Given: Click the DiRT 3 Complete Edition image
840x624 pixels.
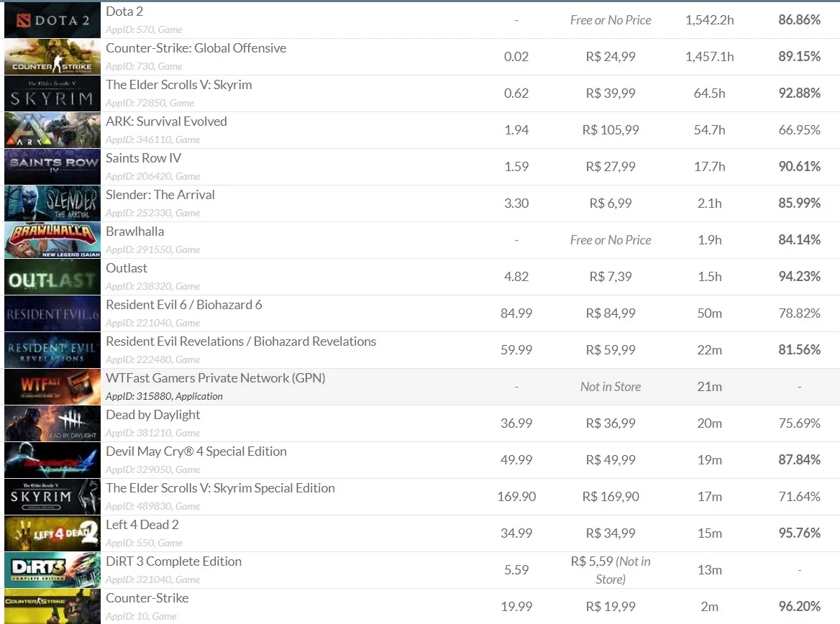Looking at the screenshot, I should pos(52,570).
